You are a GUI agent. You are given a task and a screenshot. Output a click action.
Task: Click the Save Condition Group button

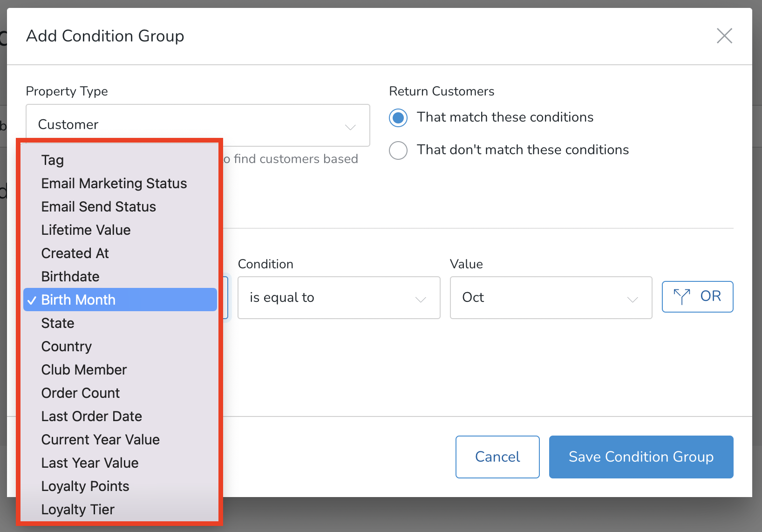pos(641,457)
